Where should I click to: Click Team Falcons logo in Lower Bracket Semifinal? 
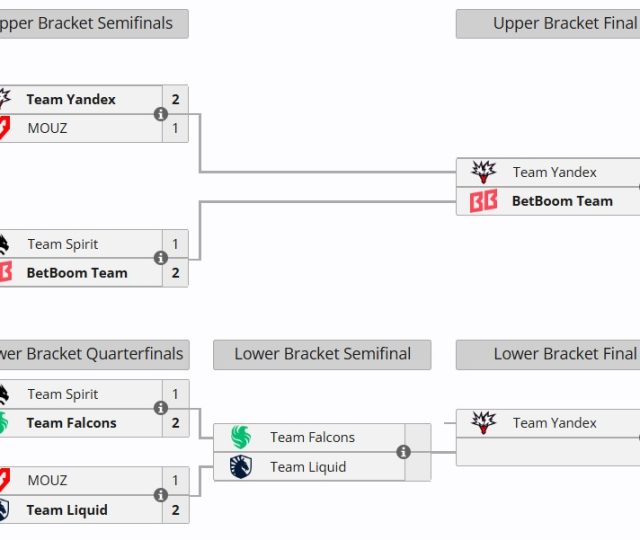(x=241, y=437)
